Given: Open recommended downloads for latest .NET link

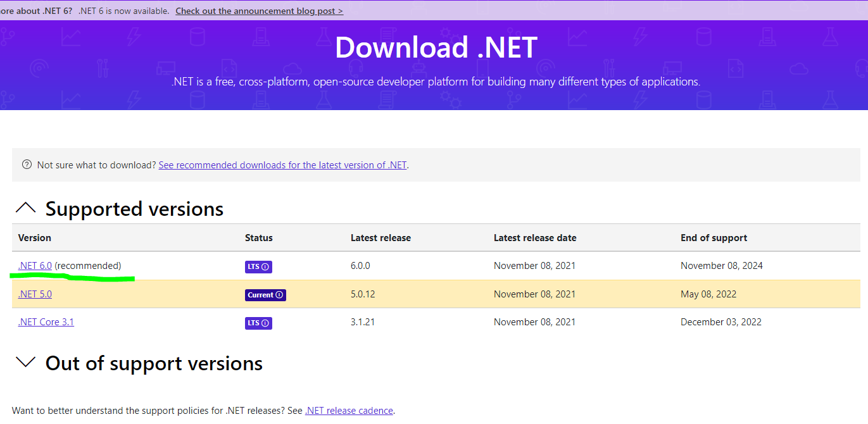Looking at the screenshot, I should point(282,165).
